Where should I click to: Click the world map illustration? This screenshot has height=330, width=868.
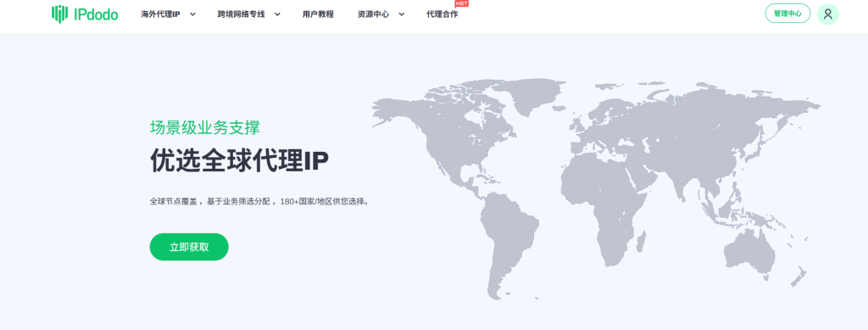[x=596, y=189]
